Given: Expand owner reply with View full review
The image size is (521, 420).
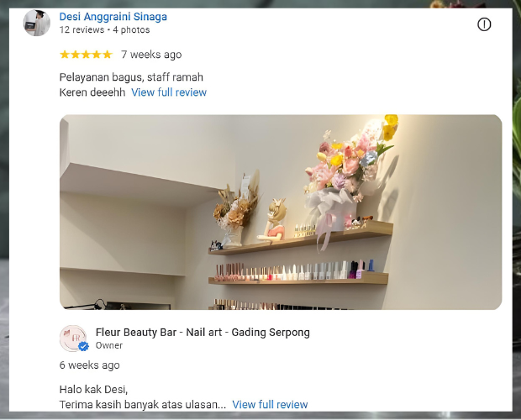Looking at the screenshot, I should click(270, 404).
